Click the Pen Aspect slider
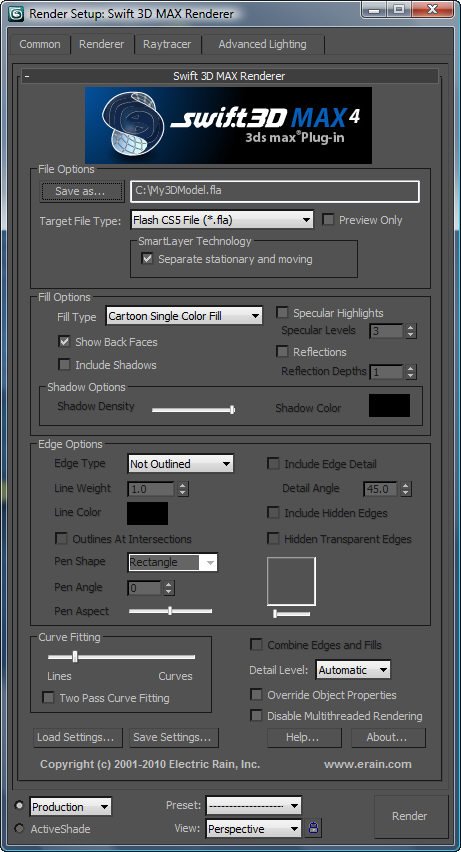 (x=170, y=611)
